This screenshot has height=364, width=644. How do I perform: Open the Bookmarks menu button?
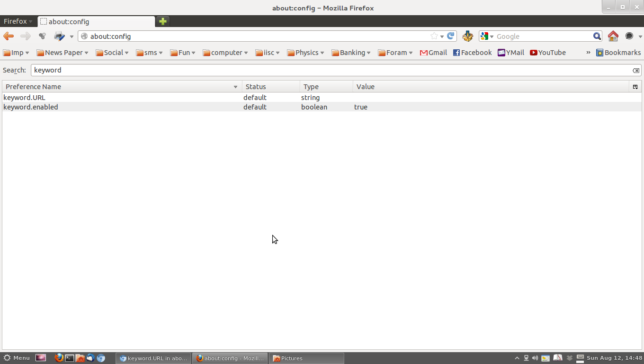point(618,53)
